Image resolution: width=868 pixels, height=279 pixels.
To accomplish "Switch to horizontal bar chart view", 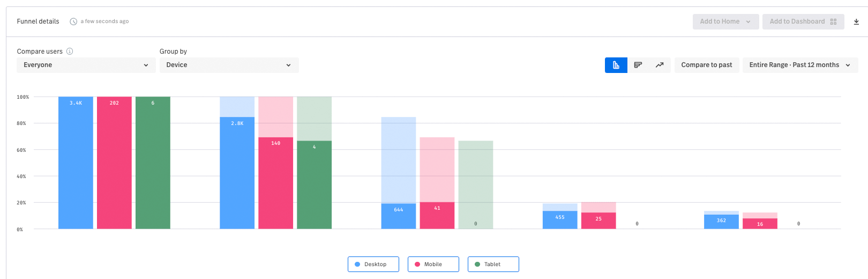I will [x=638, y=65].
